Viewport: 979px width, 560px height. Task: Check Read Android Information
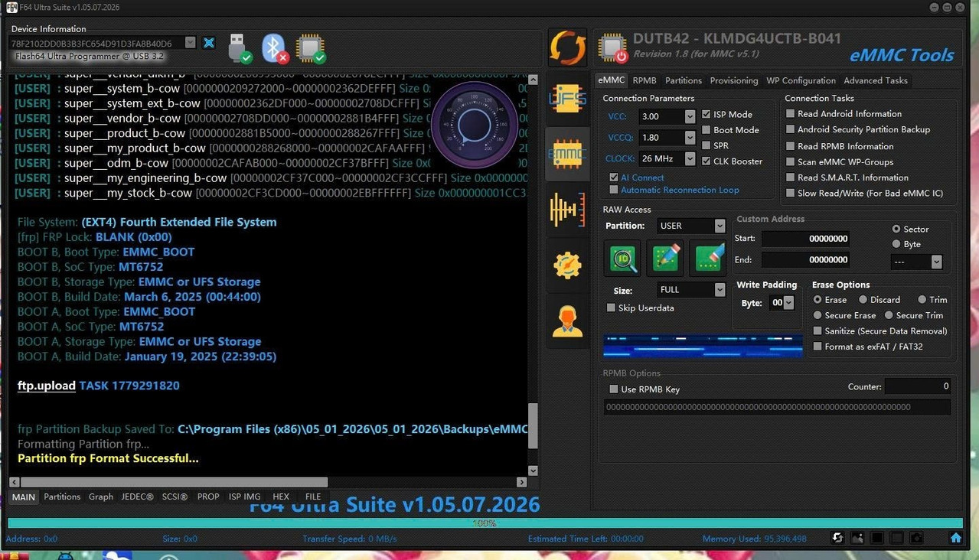(x=791, y=113)
